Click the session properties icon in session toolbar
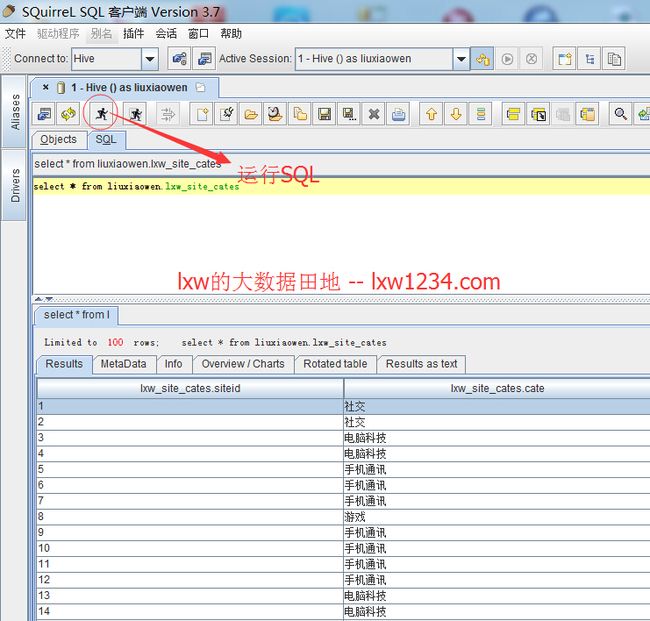Viewport: 650px width, 621px height. tap(44, 114)
